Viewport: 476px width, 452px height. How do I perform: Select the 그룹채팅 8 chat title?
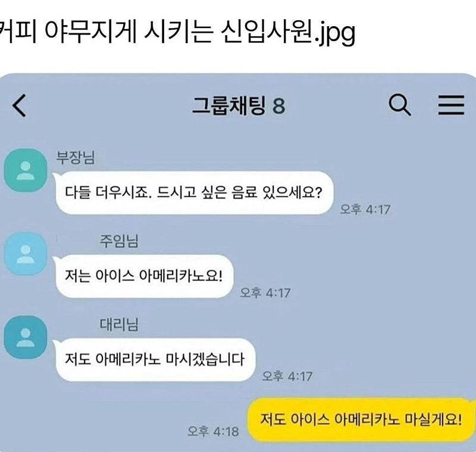[239, 105]
